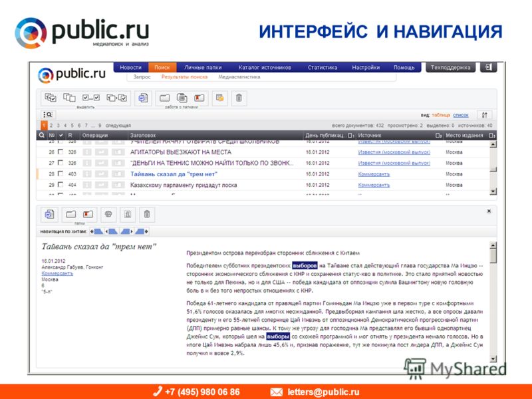Tick the checkbox for row 28 Тайвань сказал да
Viewport: 532px width, 399px height.
click(61, 174)
